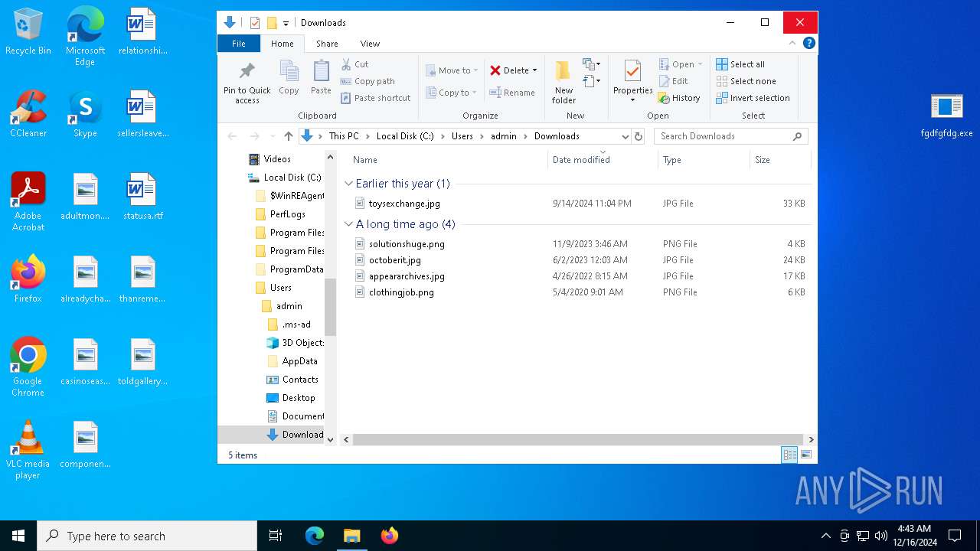Click the horizontal scrollbar in file list

(x=578, y=439)
